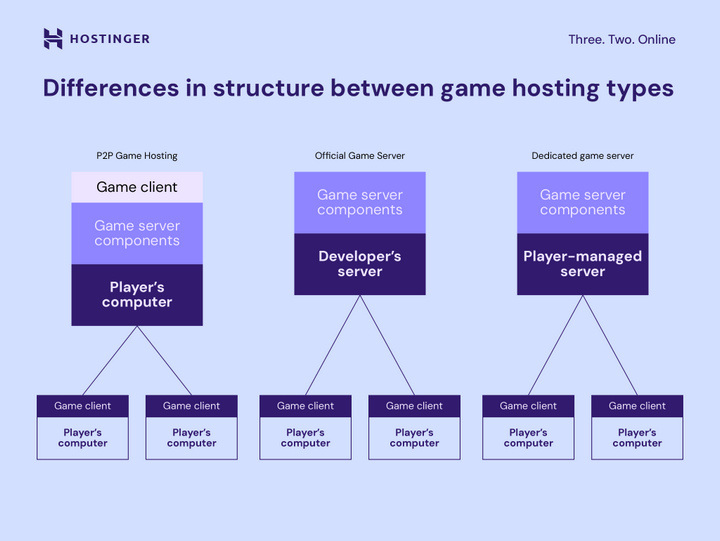The image size is (720, 541).
Task: Select the left Game client under Developer's server
Action: tap(305, 406)
